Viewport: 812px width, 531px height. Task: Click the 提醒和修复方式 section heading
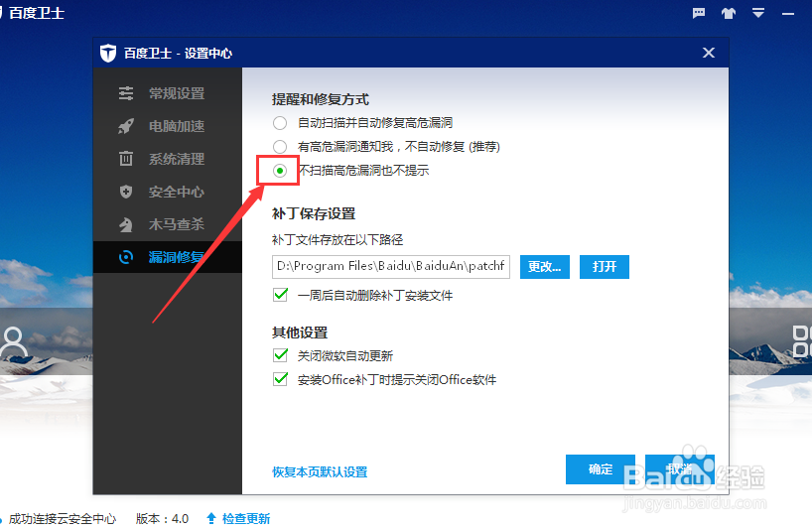click(321, 99)
